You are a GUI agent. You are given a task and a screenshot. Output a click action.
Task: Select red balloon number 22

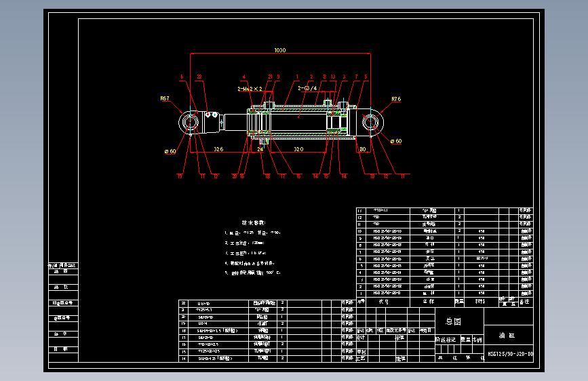tap(199, 77)
